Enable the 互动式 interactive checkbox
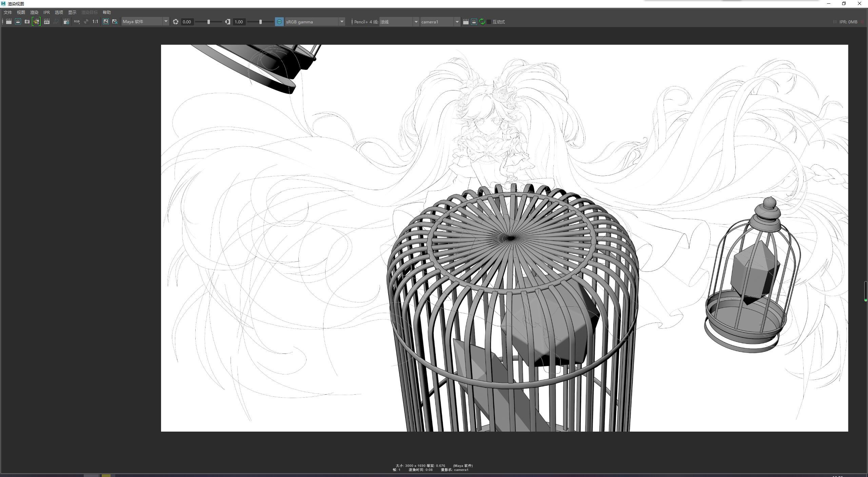 (x=489, y=22)
